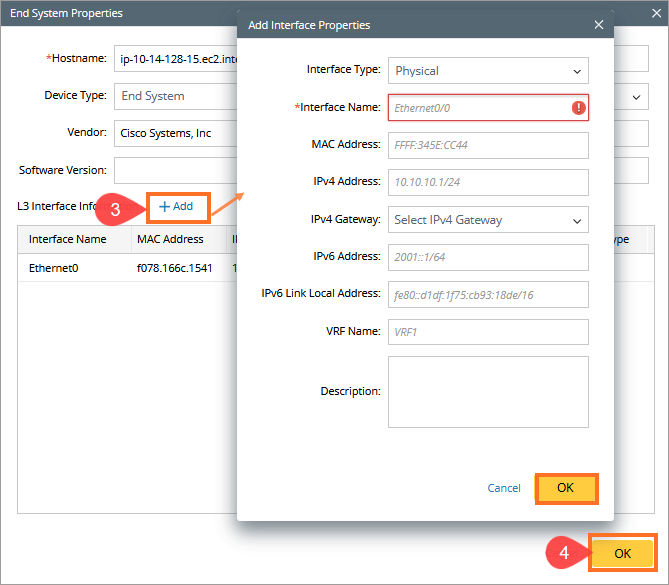Click OK in End System Properties window
This screenshot has width=669, height=585.
pos(622,553)
